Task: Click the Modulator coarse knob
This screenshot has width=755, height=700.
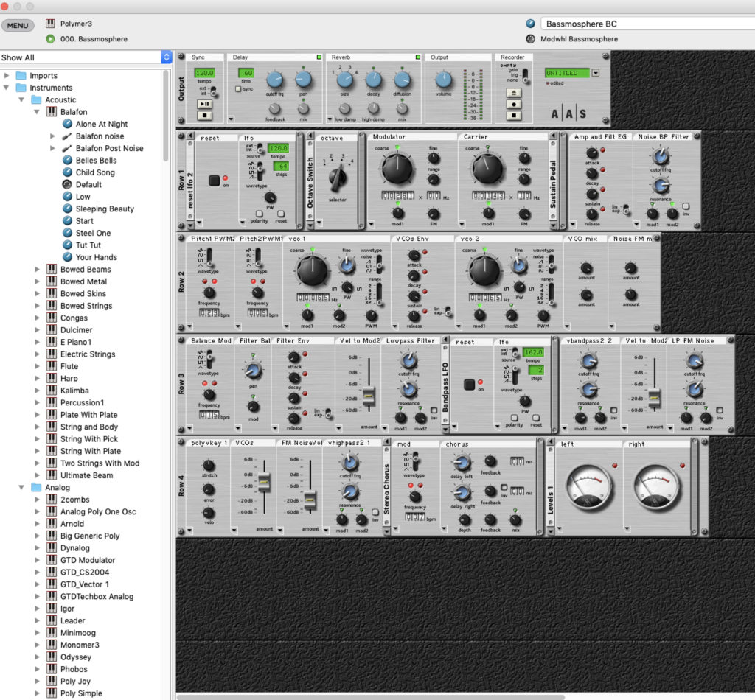Action: [x=397, y=168]
